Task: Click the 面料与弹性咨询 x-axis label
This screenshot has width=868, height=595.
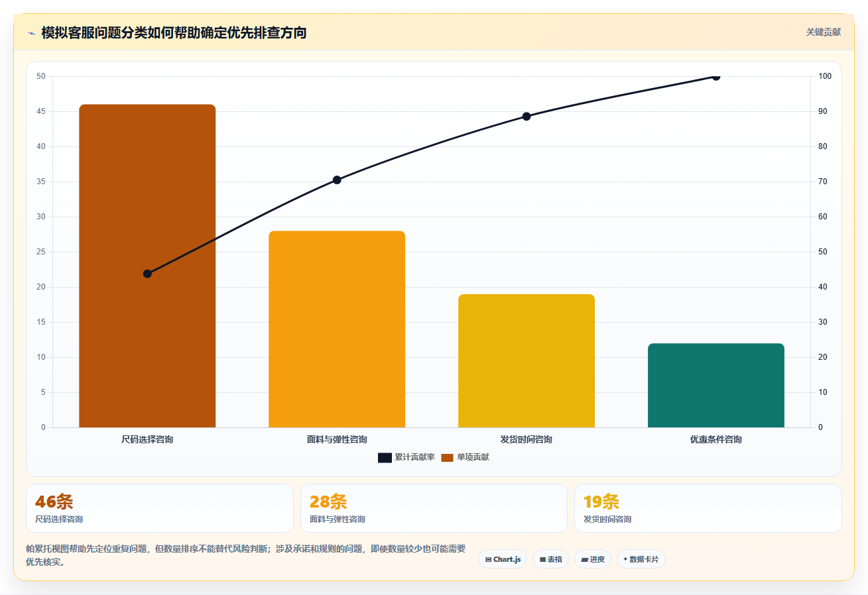Action: point(337,439)
